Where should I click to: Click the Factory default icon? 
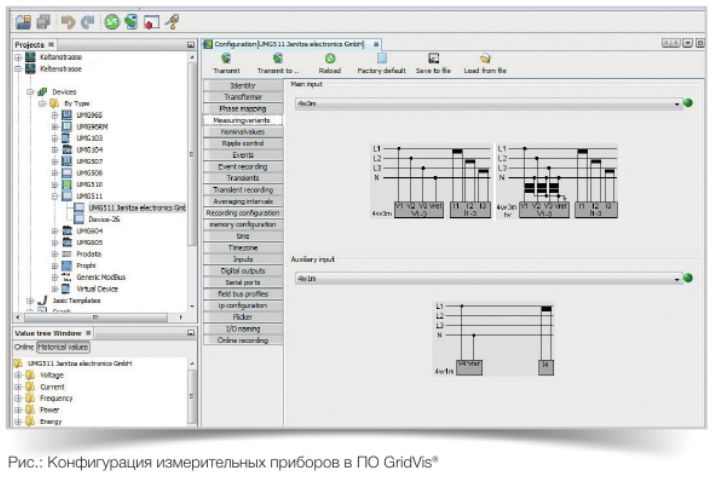[x=381, y=59]
